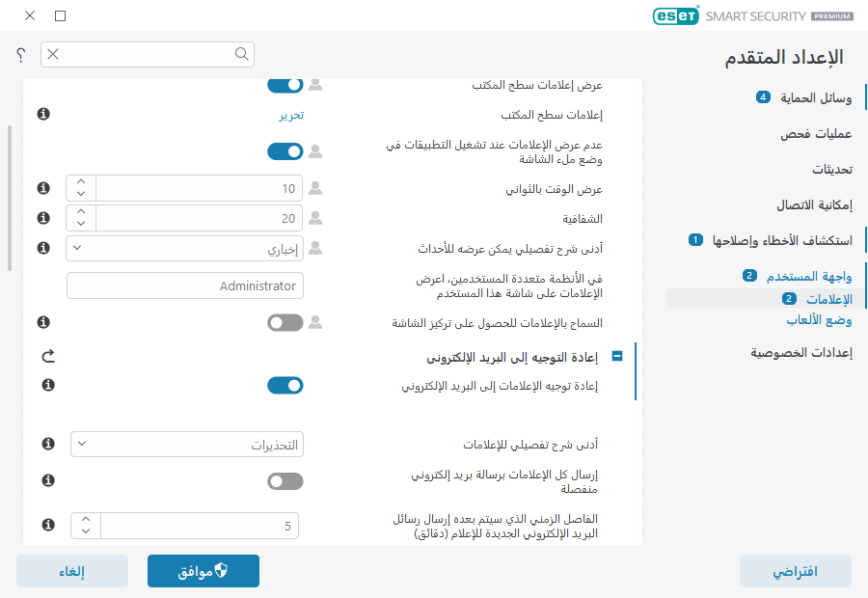Disable عرض إعلامات سطح المكتب toggle
The image size is (868, 598).
pos(285,85)
